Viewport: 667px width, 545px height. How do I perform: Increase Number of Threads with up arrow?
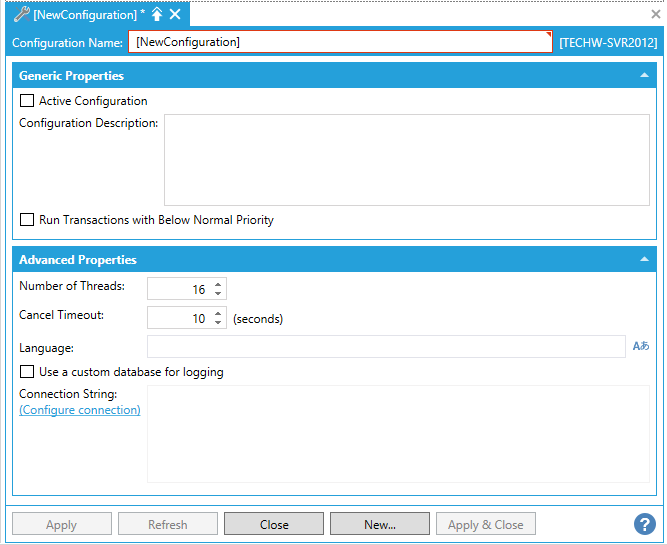(x=218, y=284)
